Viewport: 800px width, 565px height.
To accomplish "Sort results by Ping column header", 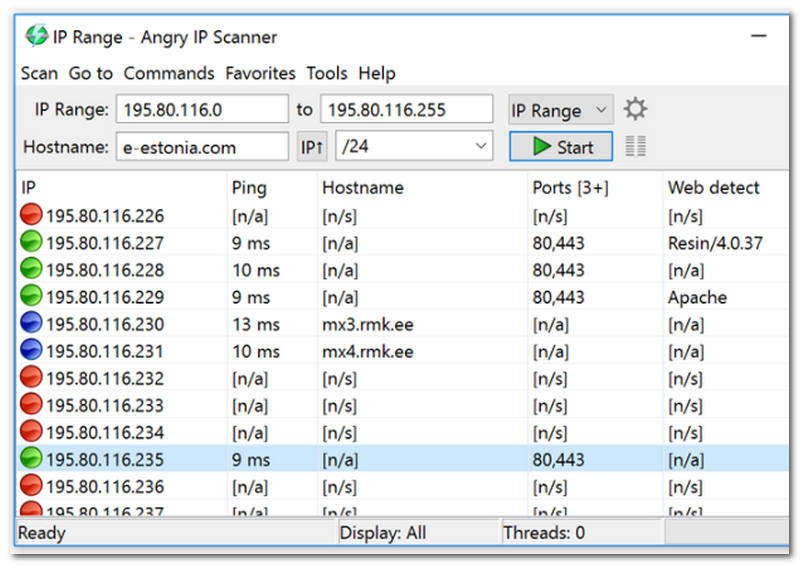I will pos(249,187).
